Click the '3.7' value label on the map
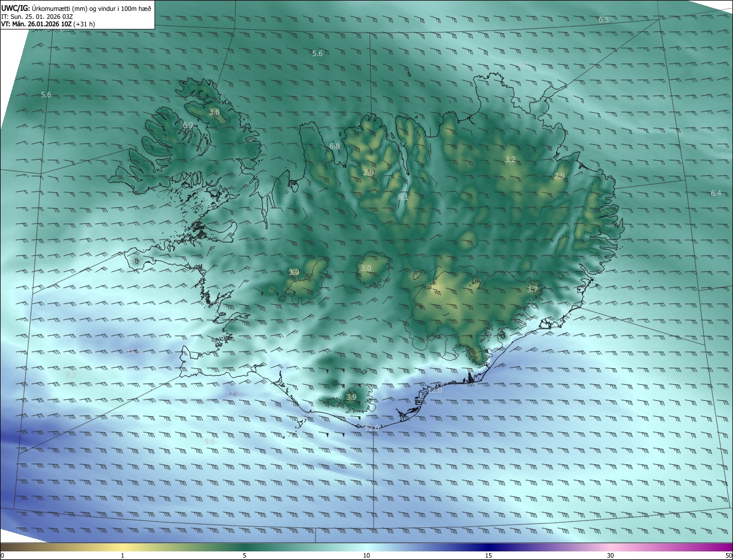This screenshot has height=560, width=733. point(532,290)
